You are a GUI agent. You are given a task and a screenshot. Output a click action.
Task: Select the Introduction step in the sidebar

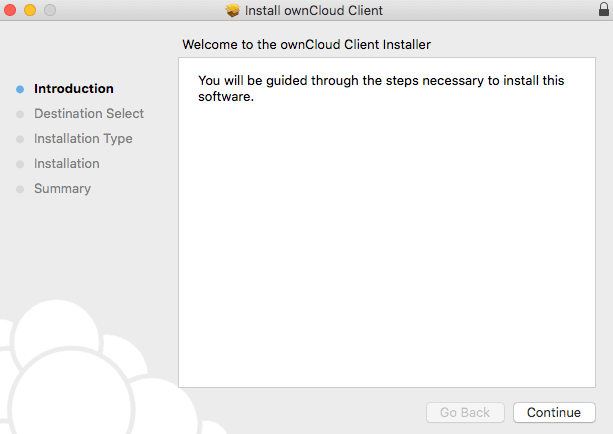click(x=73, y=88)
